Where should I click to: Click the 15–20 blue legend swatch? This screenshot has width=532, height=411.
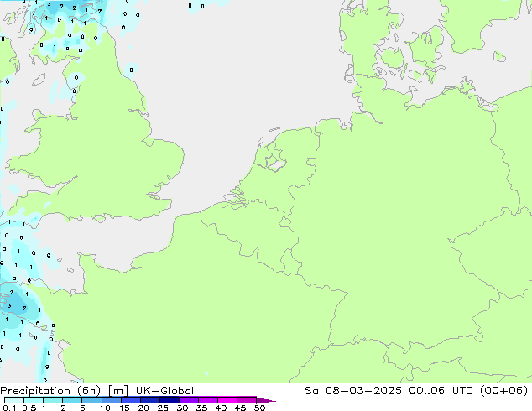coord(131,400)
